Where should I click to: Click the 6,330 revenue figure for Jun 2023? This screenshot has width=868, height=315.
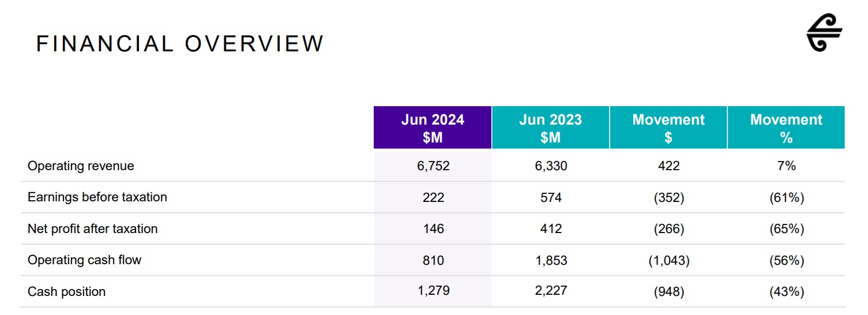pyautogui.click(x=551, y=166)
